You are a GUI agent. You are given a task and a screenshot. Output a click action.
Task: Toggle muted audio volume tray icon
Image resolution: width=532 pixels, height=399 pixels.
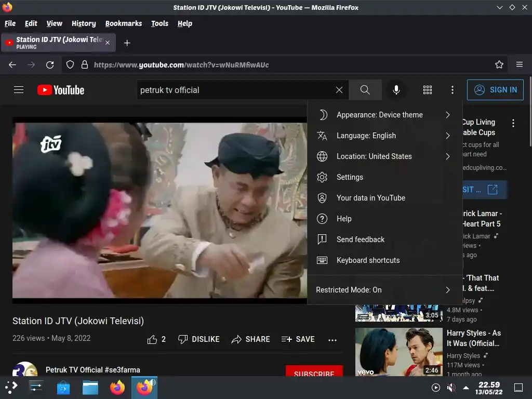451,388
